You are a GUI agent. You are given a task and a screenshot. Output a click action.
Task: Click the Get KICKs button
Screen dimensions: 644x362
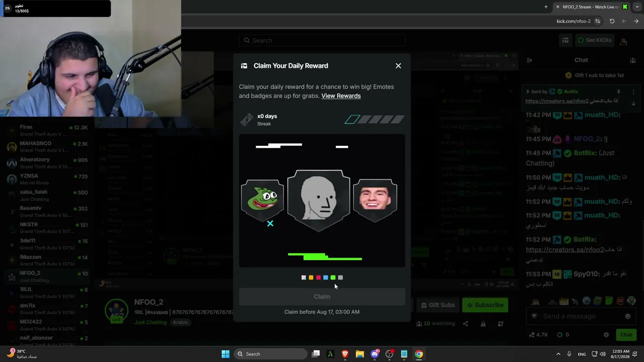click(x=594, y=40)
